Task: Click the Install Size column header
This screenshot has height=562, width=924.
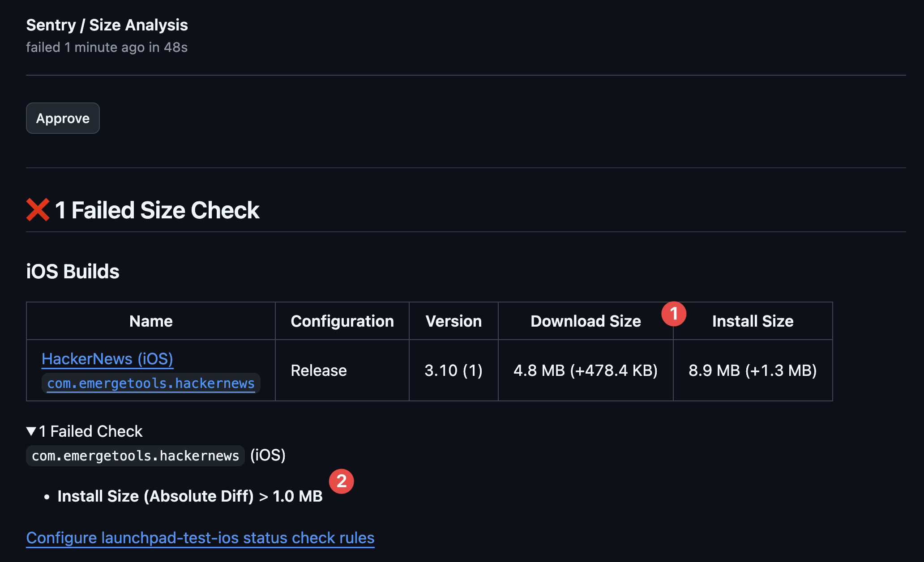Action: [x=753, y=321]
